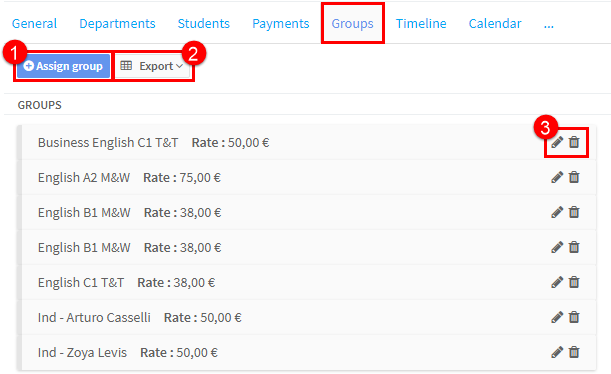Open the Departments tab
This screenshot has width=611, height=374.
point(117,23)
